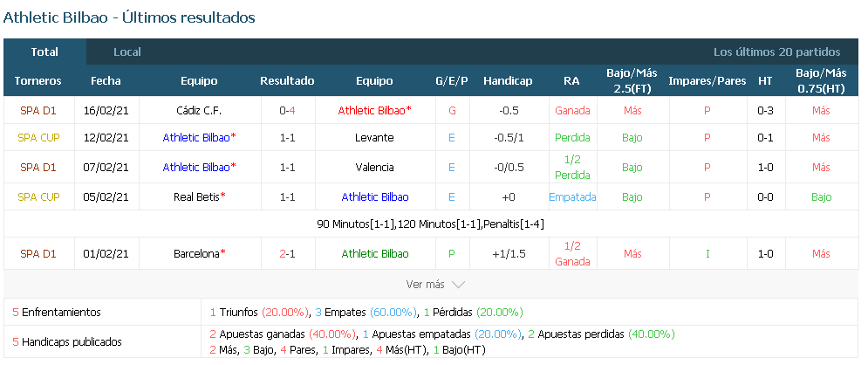Expand the Ver más chevron
Image resolution: width=868 pixels, height=365 pixels.
click(458, 284)
